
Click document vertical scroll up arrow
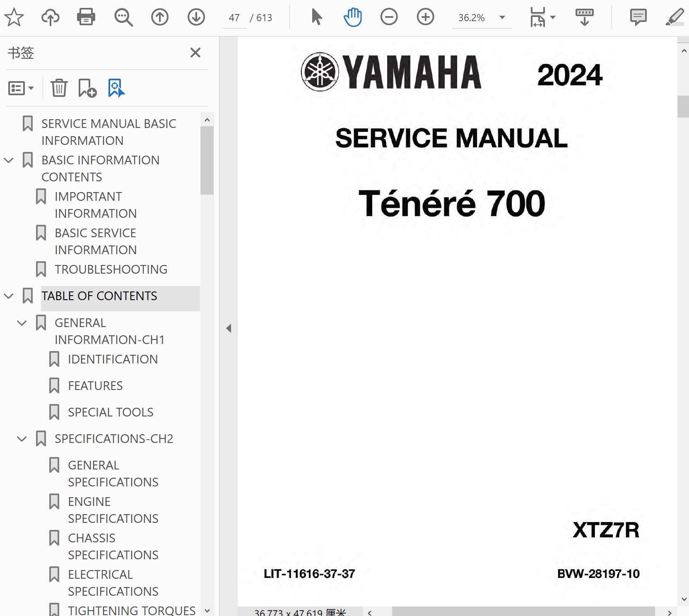tap(683, 51)
